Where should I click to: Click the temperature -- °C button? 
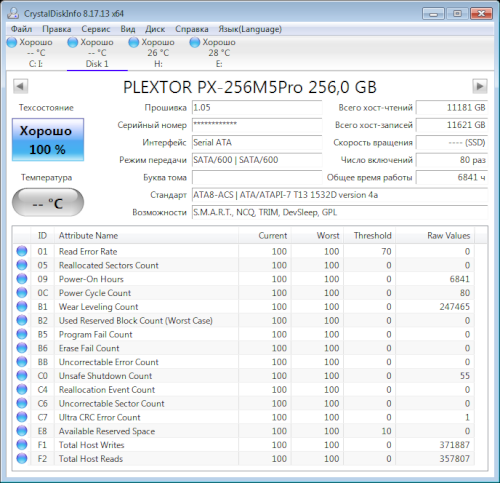pyautogui.click(x=48, y=202)
